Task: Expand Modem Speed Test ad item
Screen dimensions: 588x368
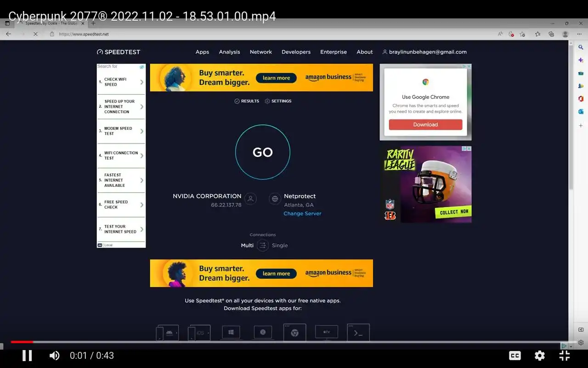Action: click(x=121, y=131)
